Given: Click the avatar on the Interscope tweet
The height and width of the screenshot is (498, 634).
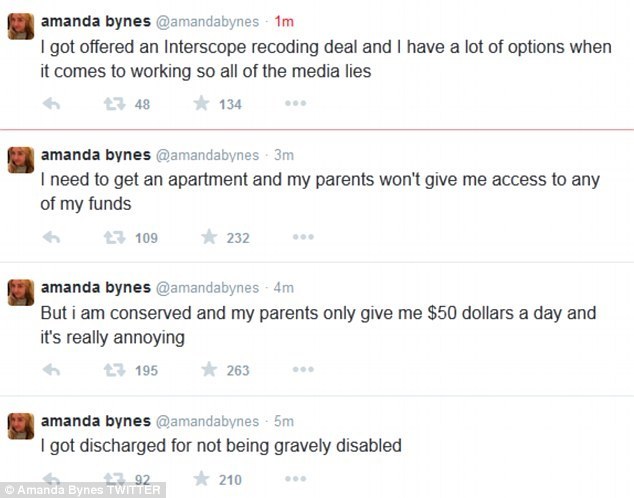Looking at the screenshot, I should coord(21,26).
